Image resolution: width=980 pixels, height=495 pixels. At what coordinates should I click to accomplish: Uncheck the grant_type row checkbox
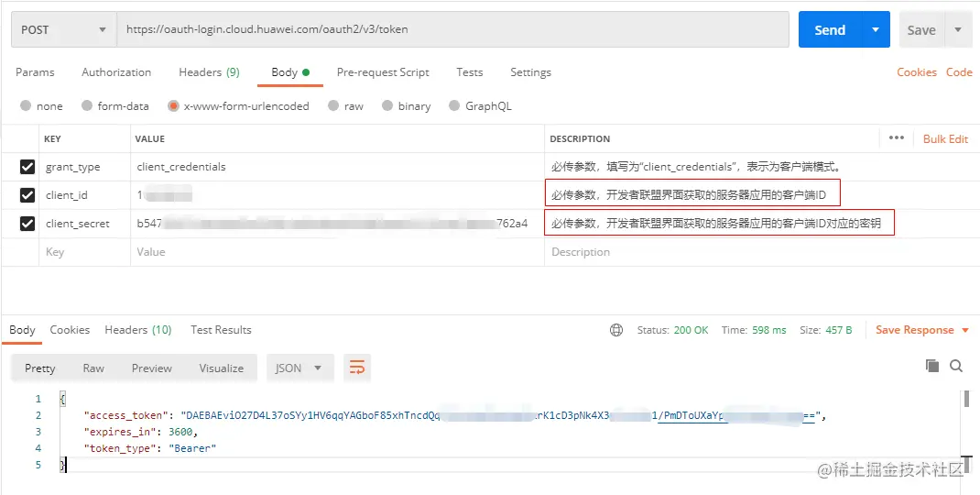pyautogui.click(x=27, y=167)
